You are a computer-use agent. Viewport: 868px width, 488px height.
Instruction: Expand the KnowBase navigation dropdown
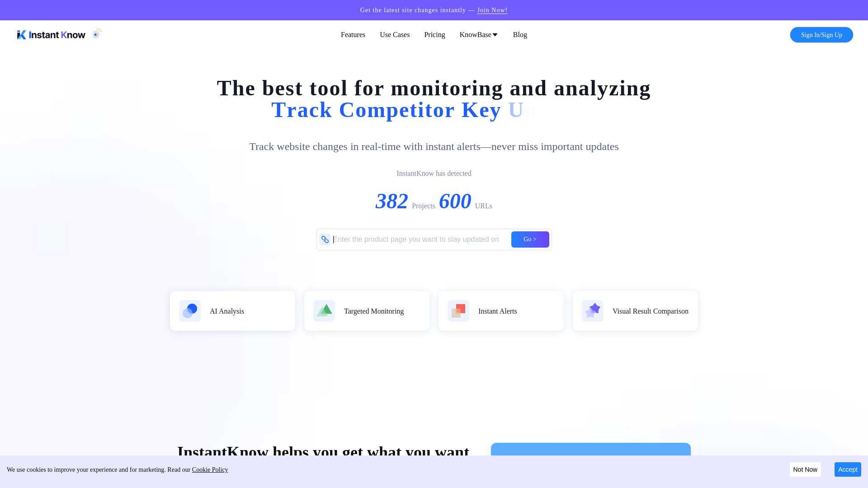[x=479, y=34]
